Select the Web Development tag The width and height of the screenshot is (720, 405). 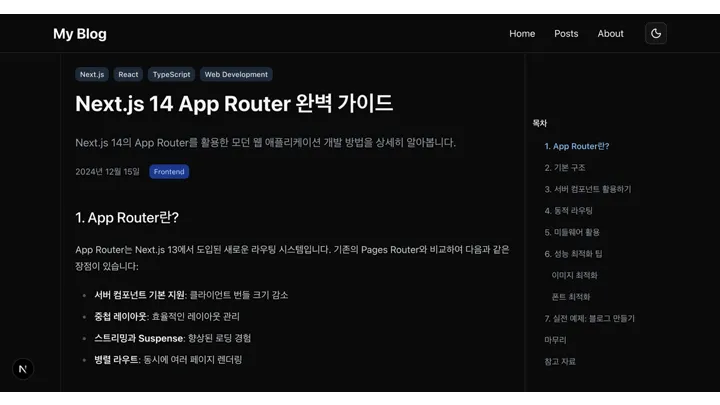[236, 74]
